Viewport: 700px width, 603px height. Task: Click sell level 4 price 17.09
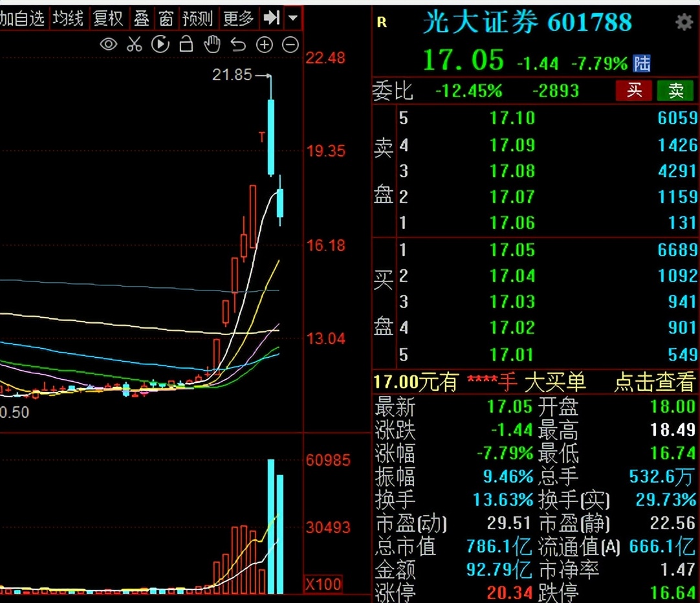click(512, 145)
